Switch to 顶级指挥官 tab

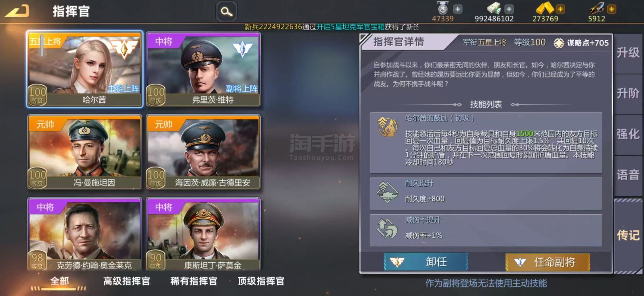pyautogui.click(x=261, y=281)
